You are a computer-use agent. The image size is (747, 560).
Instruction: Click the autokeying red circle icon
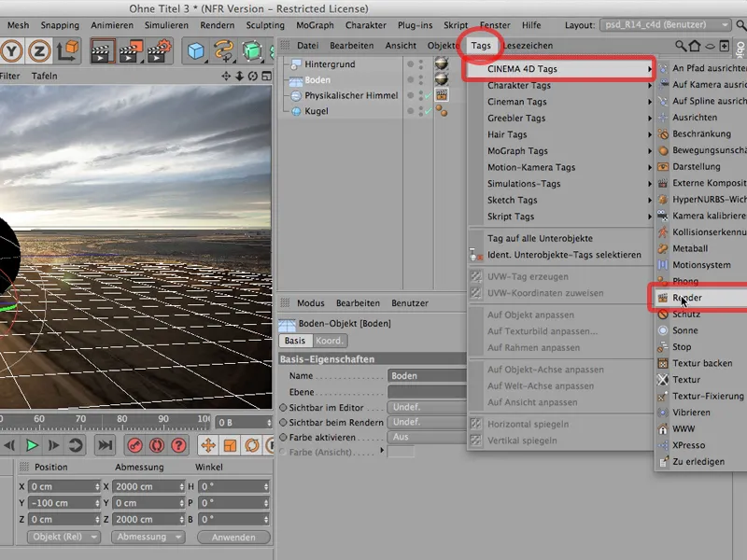(x=157, y=445)
